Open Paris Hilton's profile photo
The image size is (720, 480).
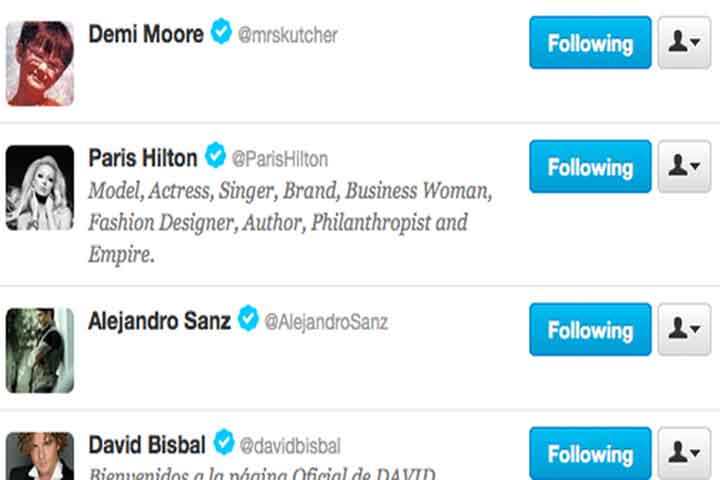[40, 188]
